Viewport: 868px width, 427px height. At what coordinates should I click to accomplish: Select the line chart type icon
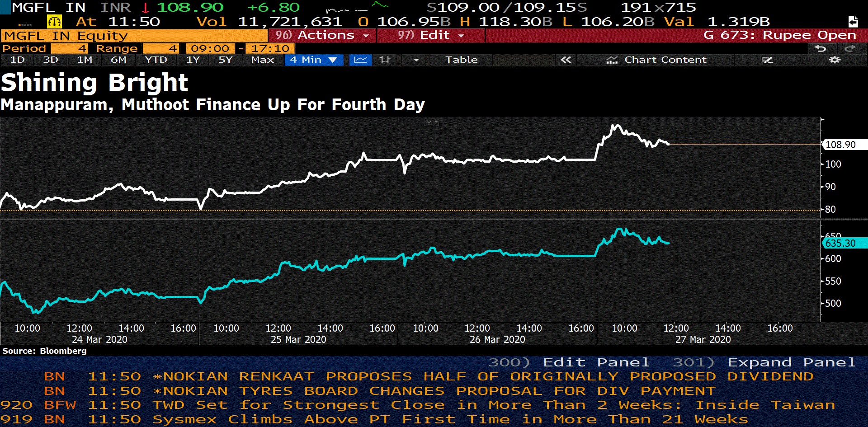point(360,60)
